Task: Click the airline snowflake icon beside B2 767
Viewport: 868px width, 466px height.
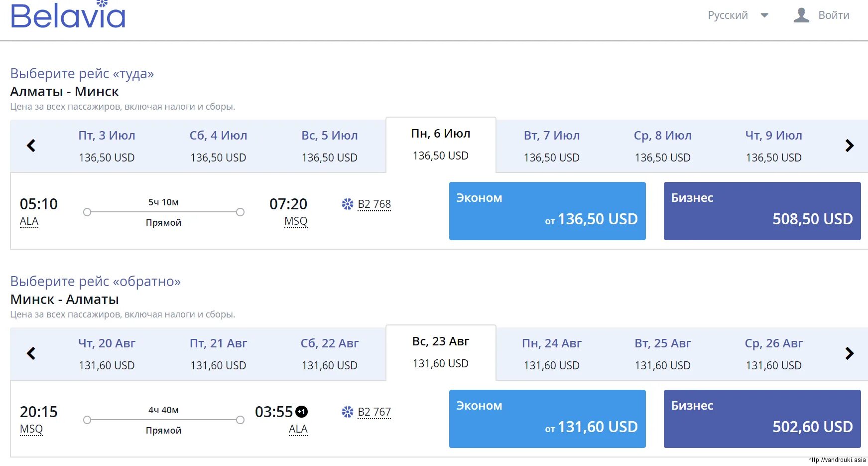Action: pyautogui.click(x=347, y=412)
